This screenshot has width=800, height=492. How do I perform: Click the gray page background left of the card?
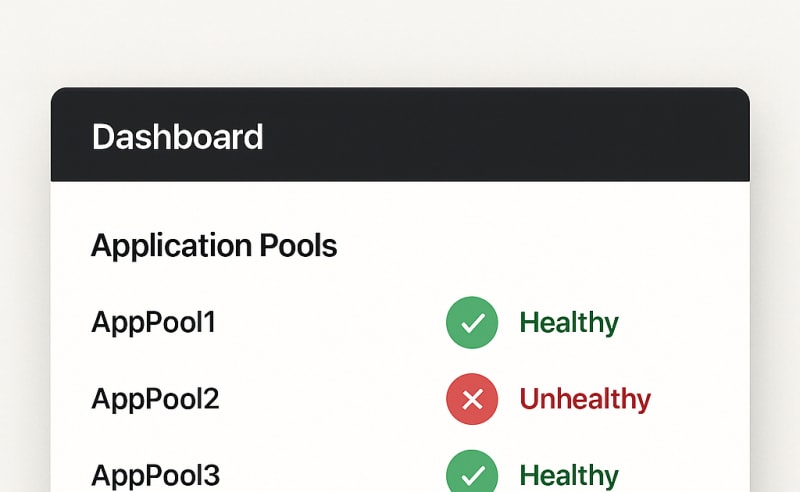click(24, 300)
